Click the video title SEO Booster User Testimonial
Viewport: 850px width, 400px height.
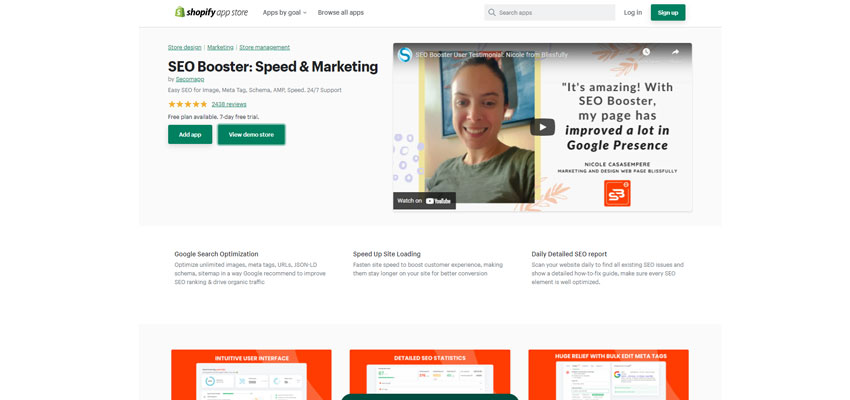493,55
